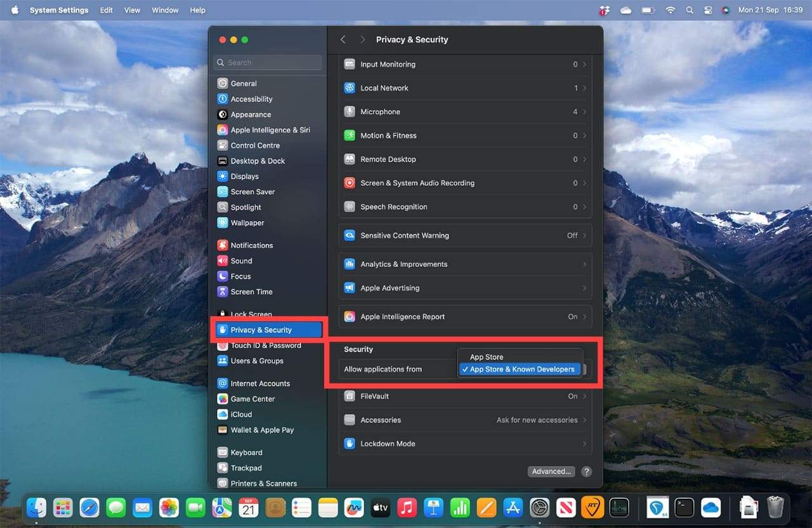Open FileVault settings row

tap(465, 396)
